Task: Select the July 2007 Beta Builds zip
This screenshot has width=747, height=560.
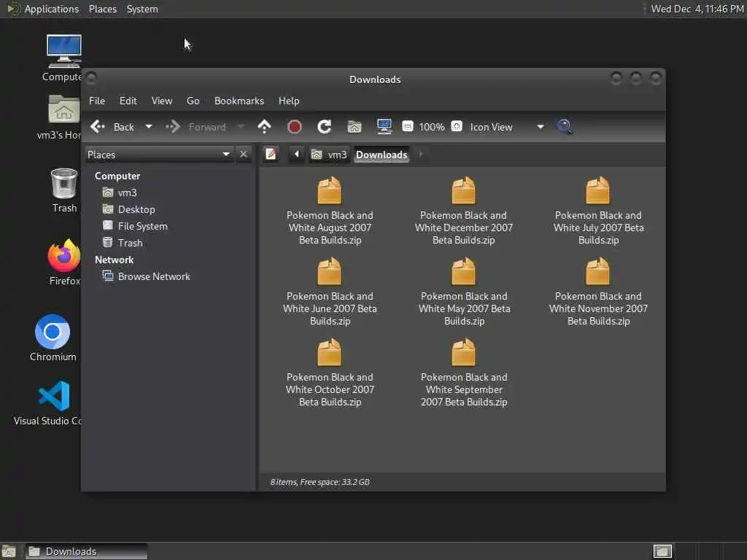Action: (x=598, y=211)
